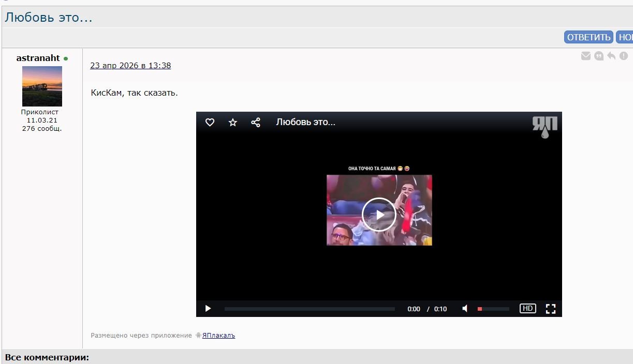Click the video progress bar
Viewport: 633px width, 364px height.
click(x=310, y=309)
